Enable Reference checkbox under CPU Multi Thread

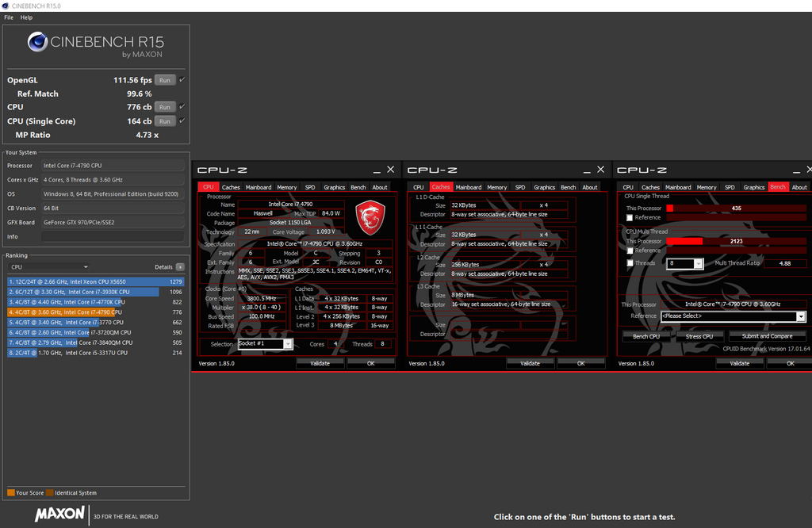click(628, 251)
